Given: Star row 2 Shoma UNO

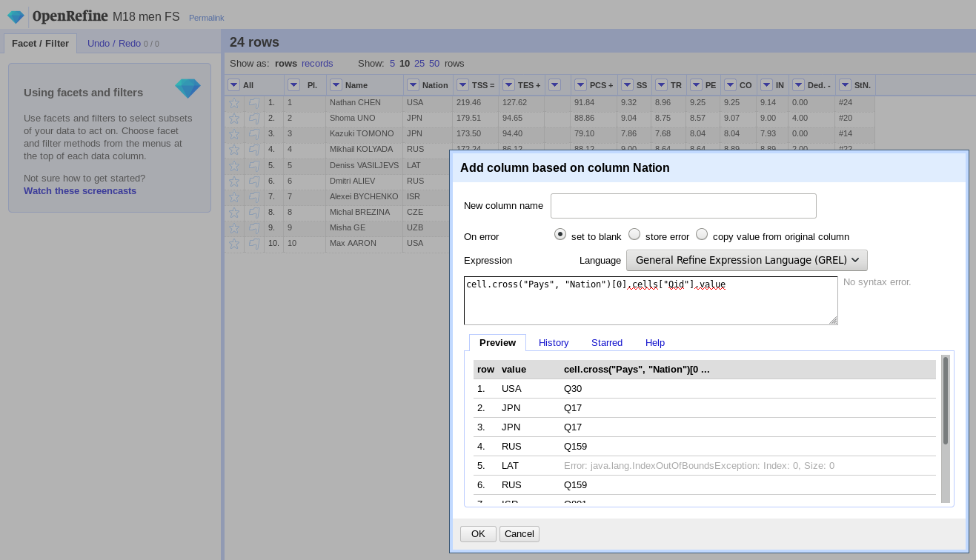Looking at the screenshot, I should pyautogui.click(x=234, y=119).
